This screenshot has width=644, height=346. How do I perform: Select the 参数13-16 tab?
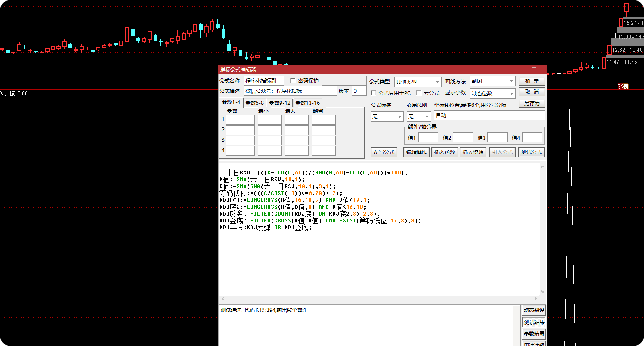point(307,103)
